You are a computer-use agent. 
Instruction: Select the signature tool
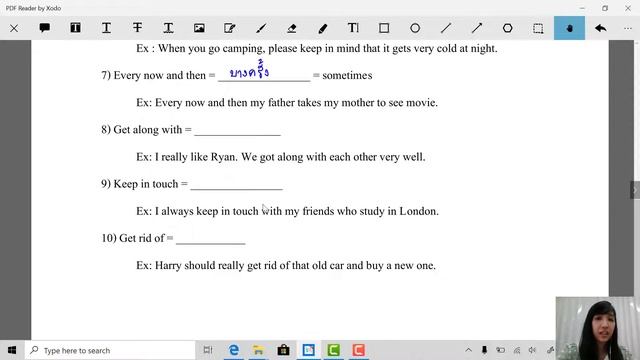[x=230, y=28]
